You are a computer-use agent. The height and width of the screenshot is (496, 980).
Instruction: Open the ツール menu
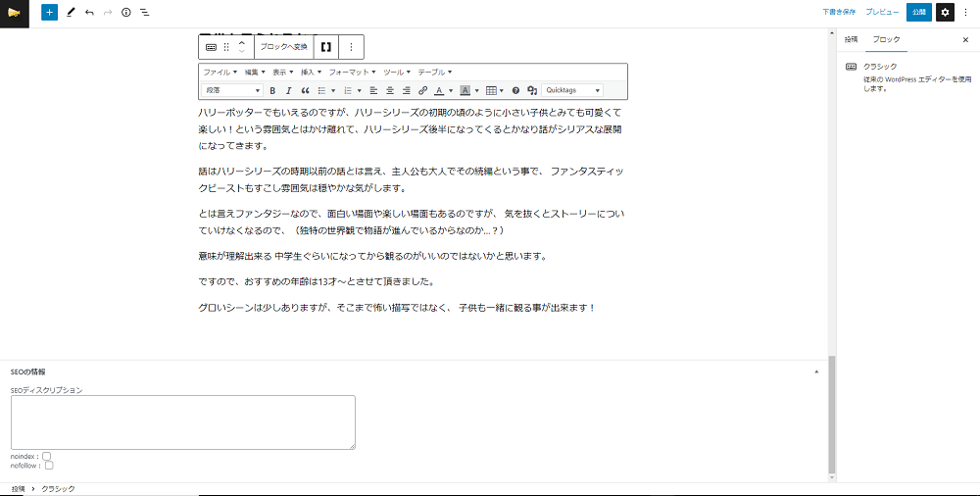pos(397,72)
